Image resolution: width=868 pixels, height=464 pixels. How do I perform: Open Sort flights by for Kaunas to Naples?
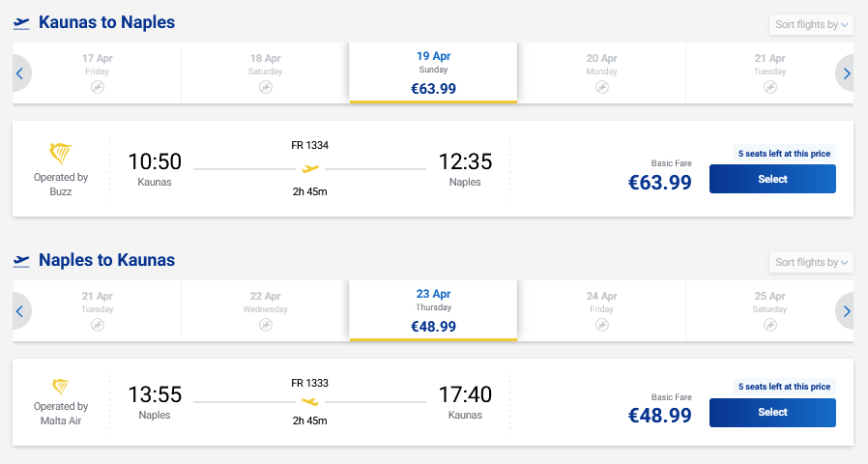(811, 24)
